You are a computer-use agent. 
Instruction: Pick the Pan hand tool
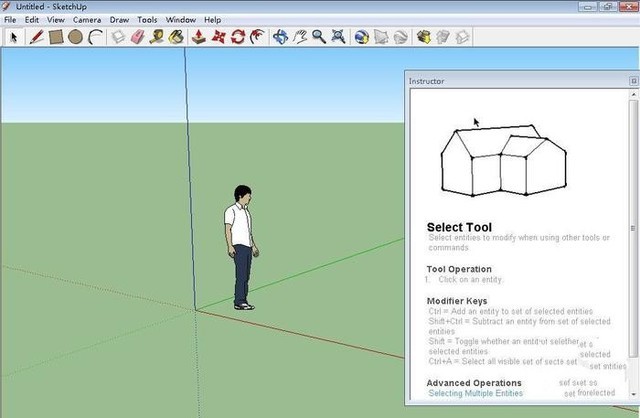(x=300, y=37)
